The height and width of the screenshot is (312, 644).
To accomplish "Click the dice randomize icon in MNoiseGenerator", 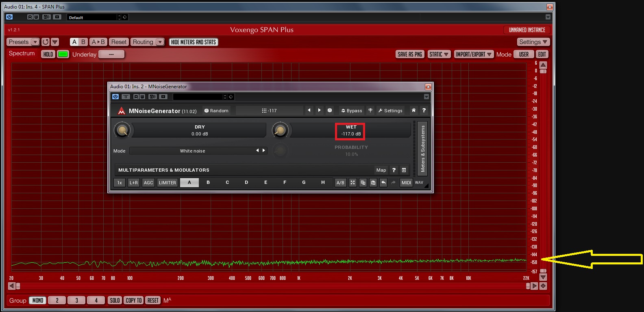I will 330,110.
